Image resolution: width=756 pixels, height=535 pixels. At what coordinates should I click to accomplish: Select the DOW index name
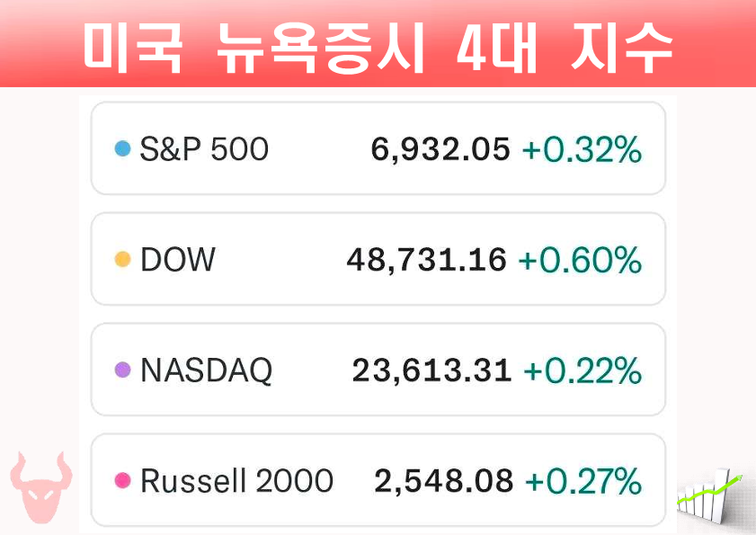coord(178,261)
